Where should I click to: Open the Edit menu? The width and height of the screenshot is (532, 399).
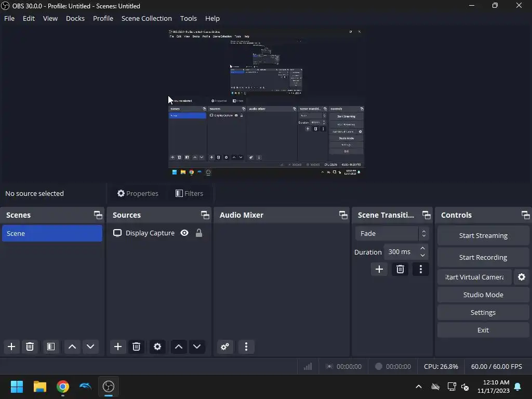[29, 18]
